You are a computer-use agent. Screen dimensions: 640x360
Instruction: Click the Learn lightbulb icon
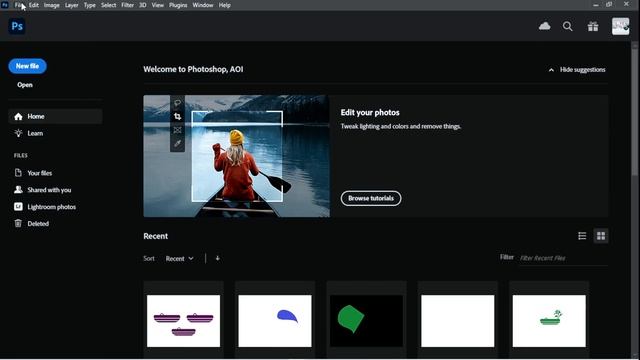click(x=18, y=133)
